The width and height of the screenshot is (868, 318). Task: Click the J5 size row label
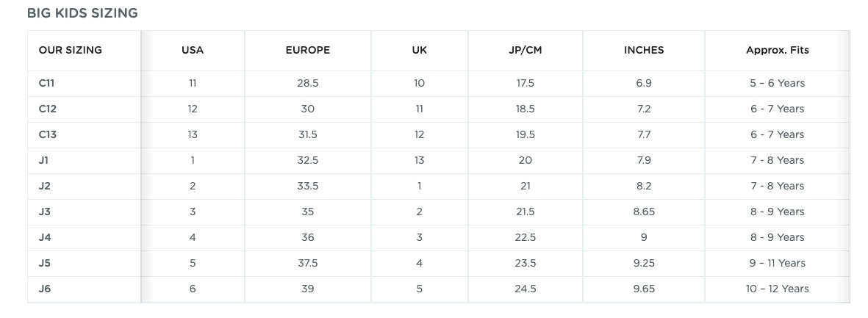pos(45,263)
